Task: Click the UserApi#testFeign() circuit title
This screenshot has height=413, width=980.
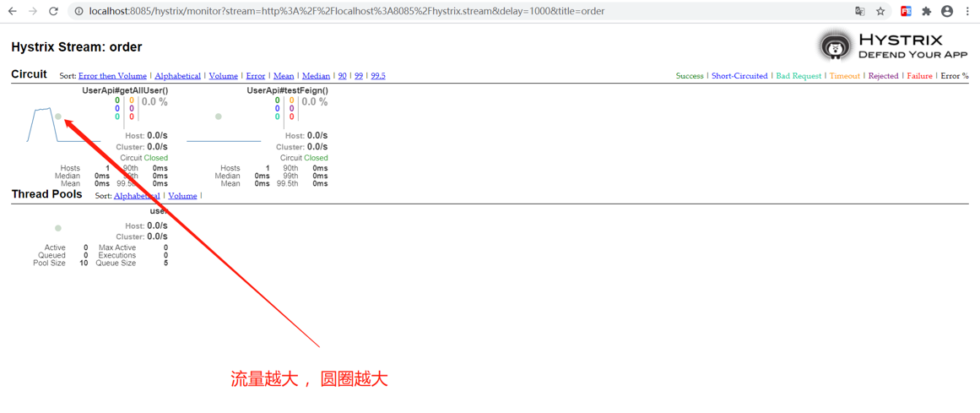Action: (288, 90)
